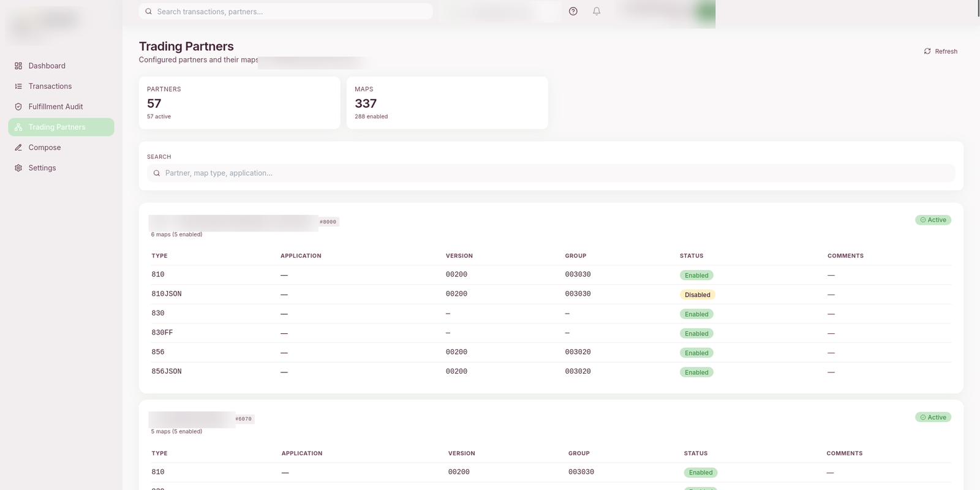Screen dimensions: 980x490
Task: Click the Fulfillment Audit shield icon
Action: pyautogui.click(x=18, y=107)
